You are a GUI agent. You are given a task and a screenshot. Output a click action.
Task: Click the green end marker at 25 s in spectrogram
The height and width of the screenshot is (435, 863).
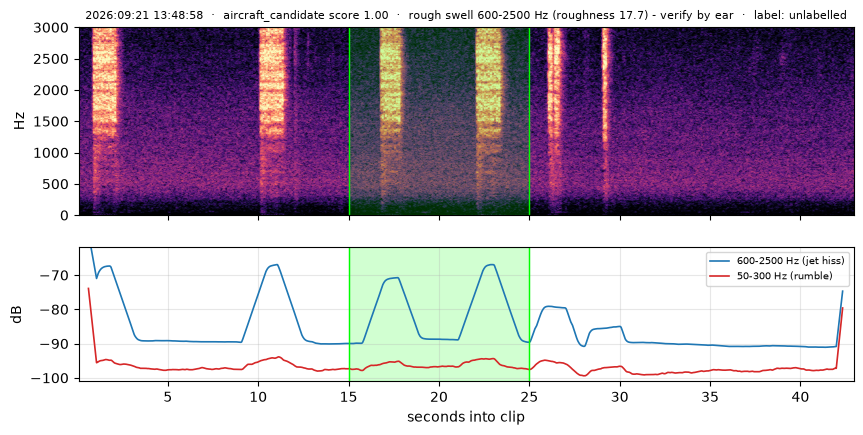click(529, 121)
